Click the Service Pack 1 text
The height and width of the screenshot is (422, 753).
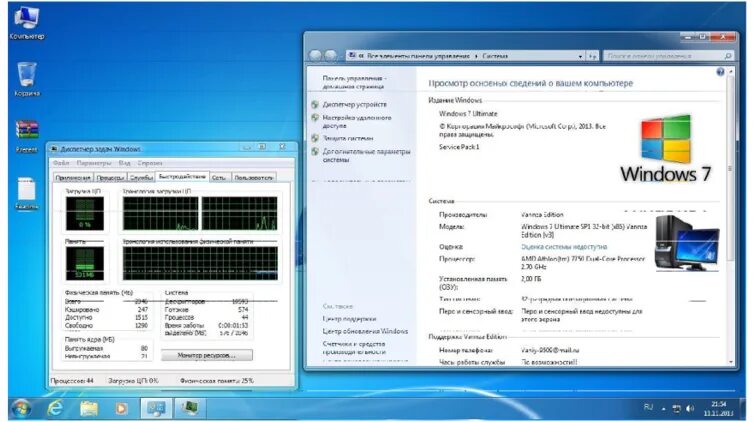[x=459, y=147]
